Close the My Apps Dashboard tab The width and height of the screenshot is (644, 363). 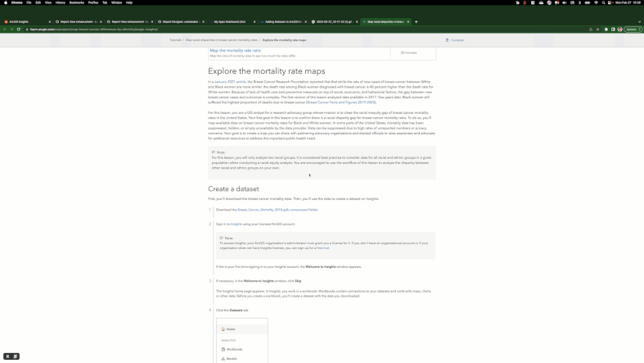[x=254, y=22]
